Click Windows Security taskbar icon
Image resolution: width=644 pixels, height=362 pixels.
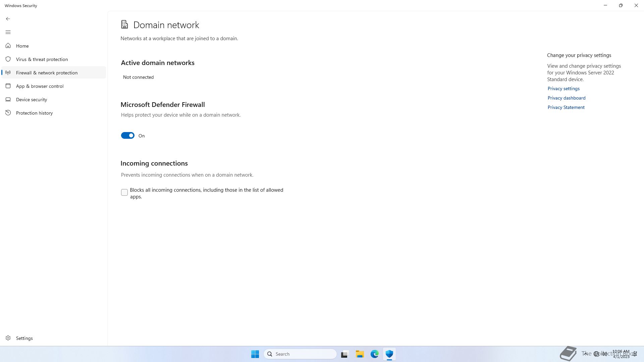[x=389, y=354]
